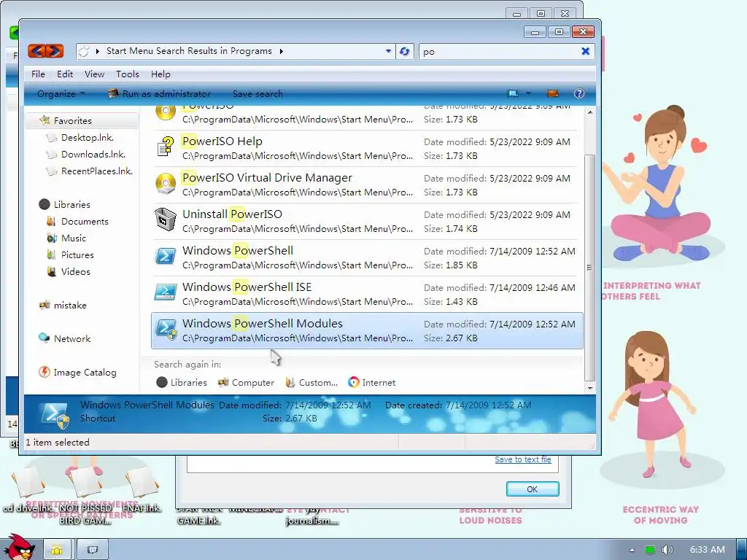
Task: Select Uninstall PowerISO trash icon
Action: 166,219
